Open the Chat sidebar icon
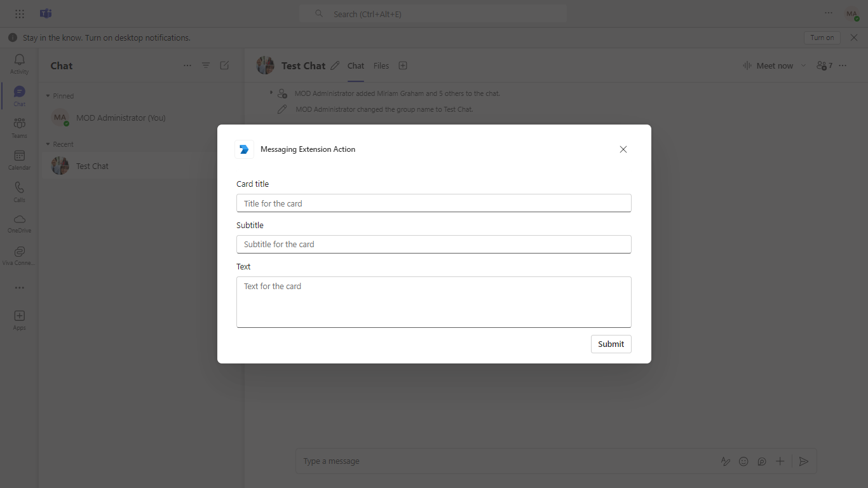This screenshot has width=868, height=488. coord(19,96)
